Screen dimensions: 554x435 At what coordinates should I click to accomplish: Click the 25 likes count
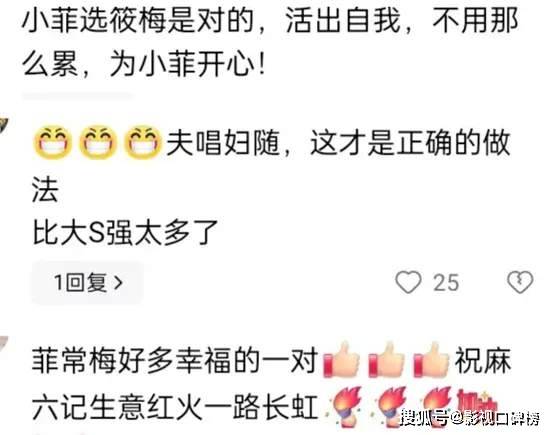pos(446,283)
